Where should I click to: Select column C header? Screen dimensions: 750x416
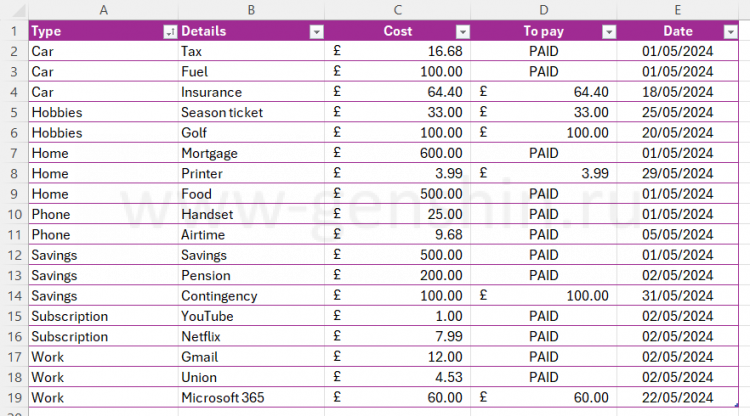(397, 10)
